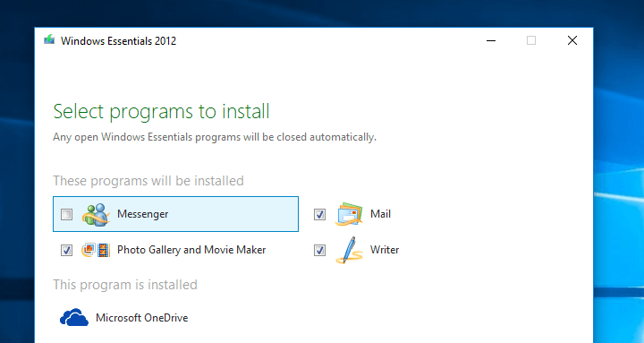The height and width of the screenshot is (343, 644).
Task: Close the Windows Essentials 2012 window
Action: 572,40
